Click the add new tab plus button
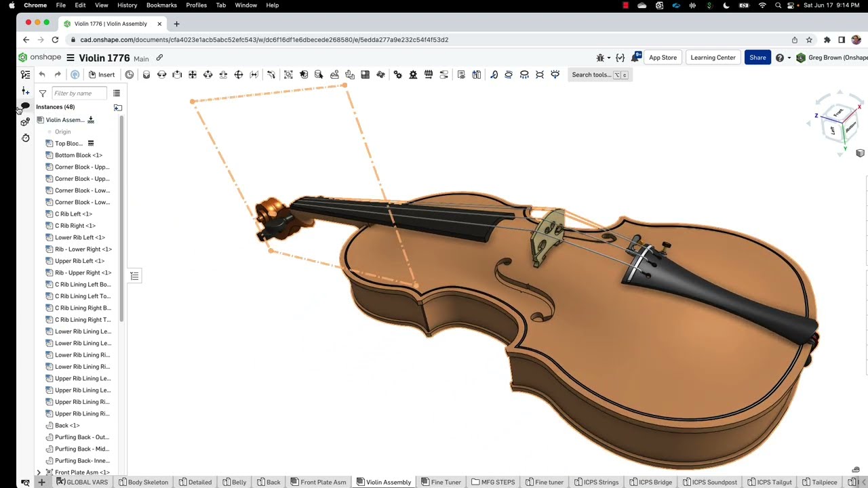This screenshot has height=488, width=868. tap(41, 482)
